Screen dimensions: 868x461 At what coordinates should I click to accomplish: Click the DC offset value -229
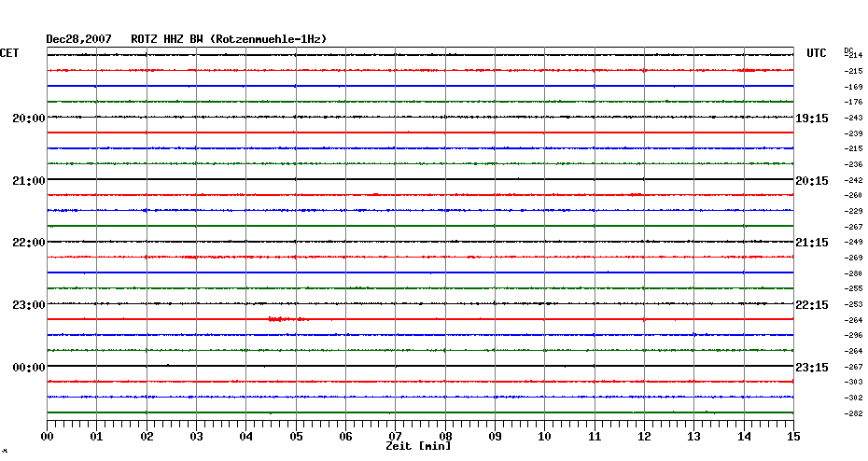[853, 212]
